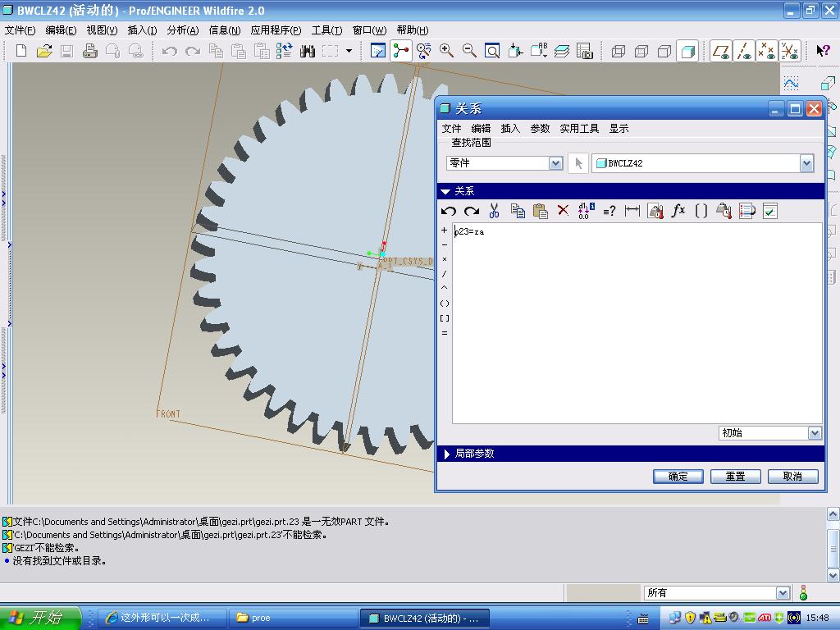Open the 所有 selection filter dropdown
This screenshot has height=630, width=840.
(x=783, y=593)
